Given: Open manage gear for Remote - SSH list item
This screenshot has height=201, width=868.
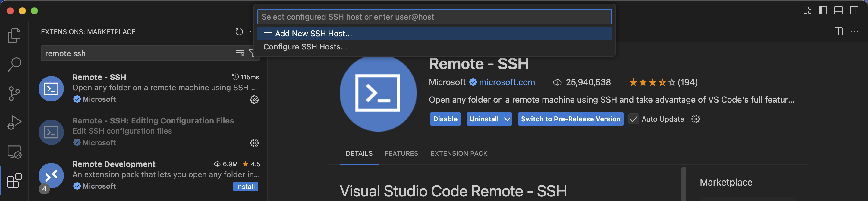Looking at the screenshot, I should [x=254, y=100].
